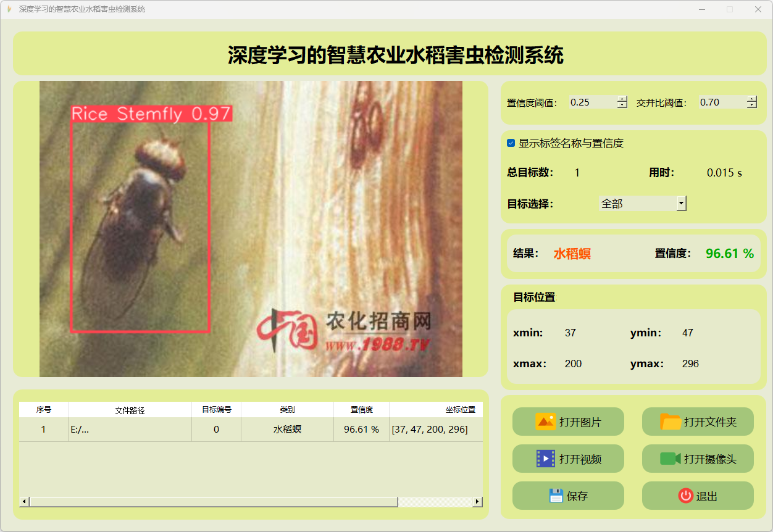Click the 打开视频 button label
Image resolution: width=773 pixels, height=532 pixels.
(x=580, y=459)
